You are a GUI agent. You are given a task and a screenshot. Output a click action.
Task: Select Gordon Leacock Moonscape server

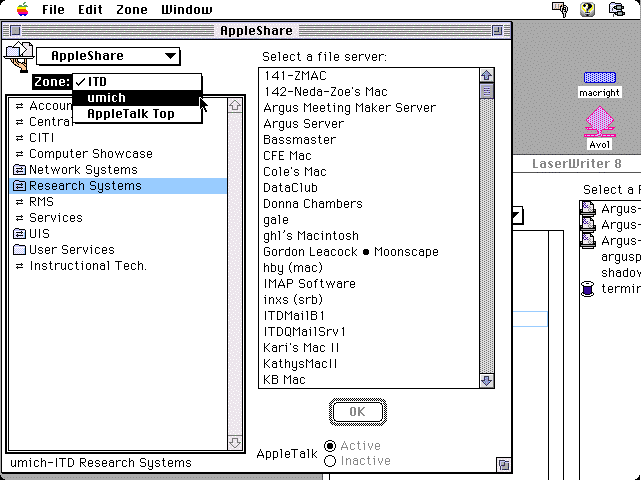[368, 251]
